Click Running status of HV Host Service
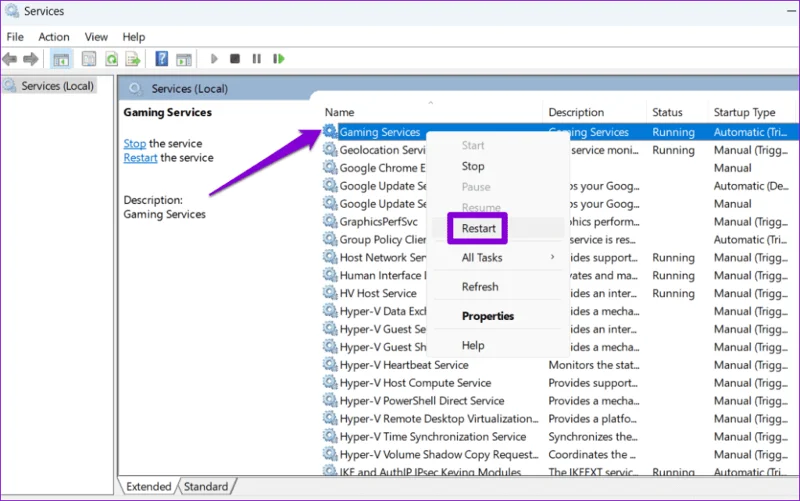The width and height of the screenshot is (800, 501). 673,293
